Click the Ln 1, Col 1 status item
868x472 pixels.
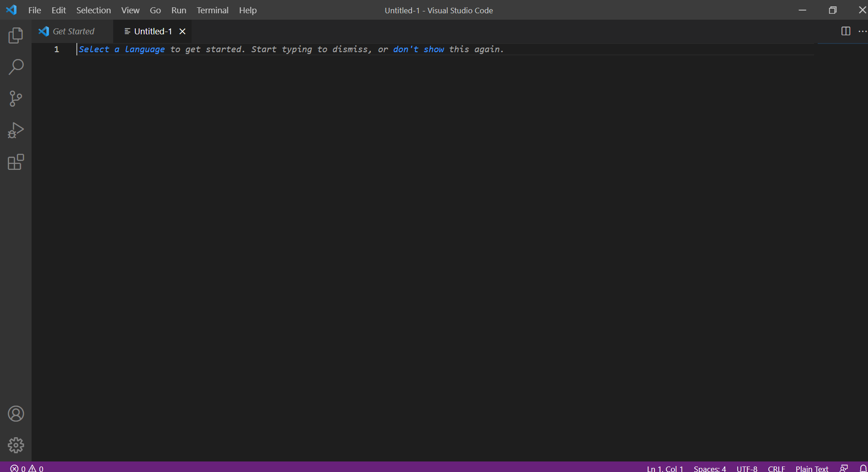(665, 468)
